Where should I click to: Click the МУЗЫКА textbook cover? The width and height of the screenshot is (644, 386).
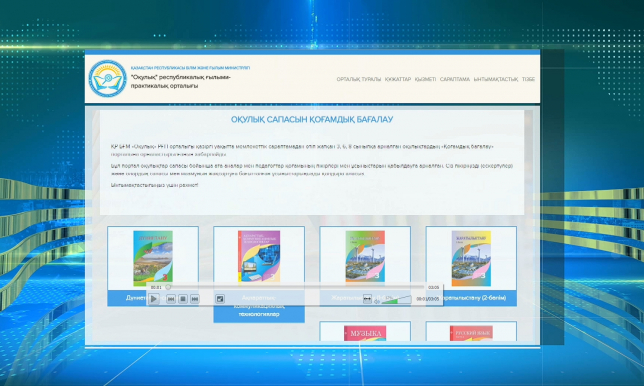365,333
